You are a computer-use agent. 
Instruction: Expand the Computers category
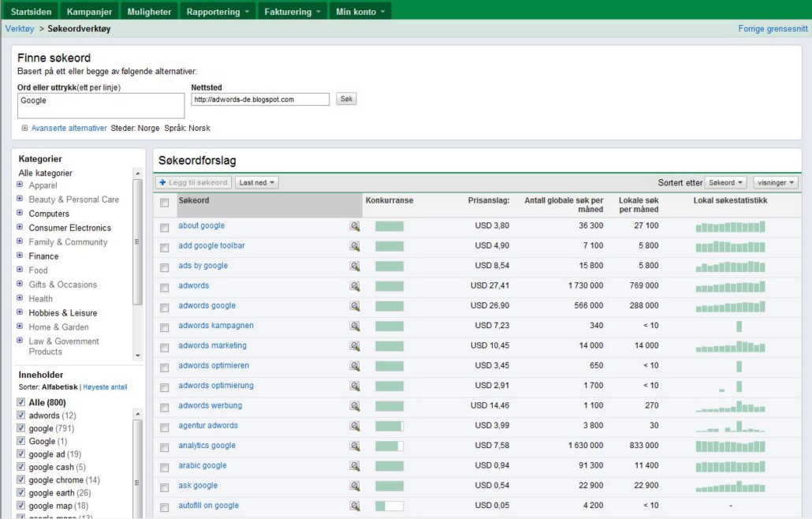[20, 213]
